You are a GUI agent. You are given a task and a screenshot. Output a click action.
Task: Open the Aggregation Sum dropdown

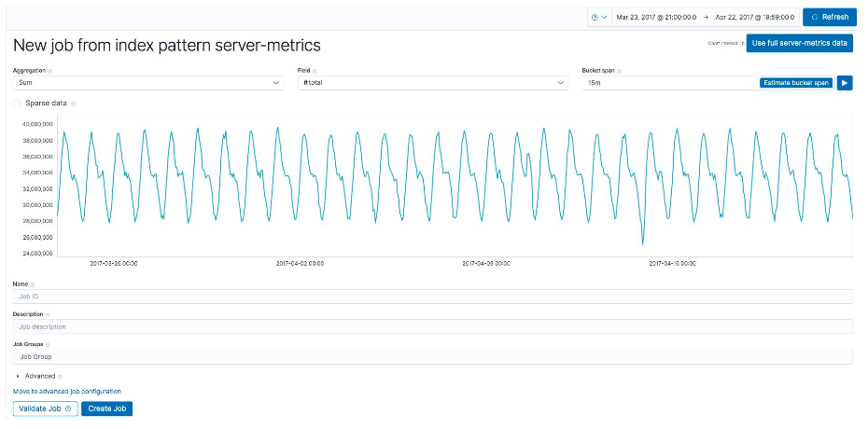tap(148, 83)
